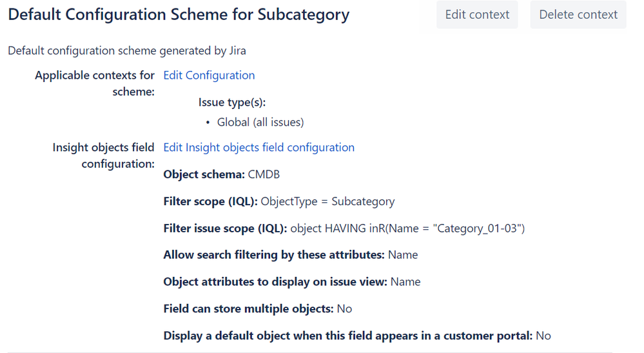644x353 pixels.
Task: Click the 'ObjectType = Subcategory' filter scope value
Action: pos(327,202)
